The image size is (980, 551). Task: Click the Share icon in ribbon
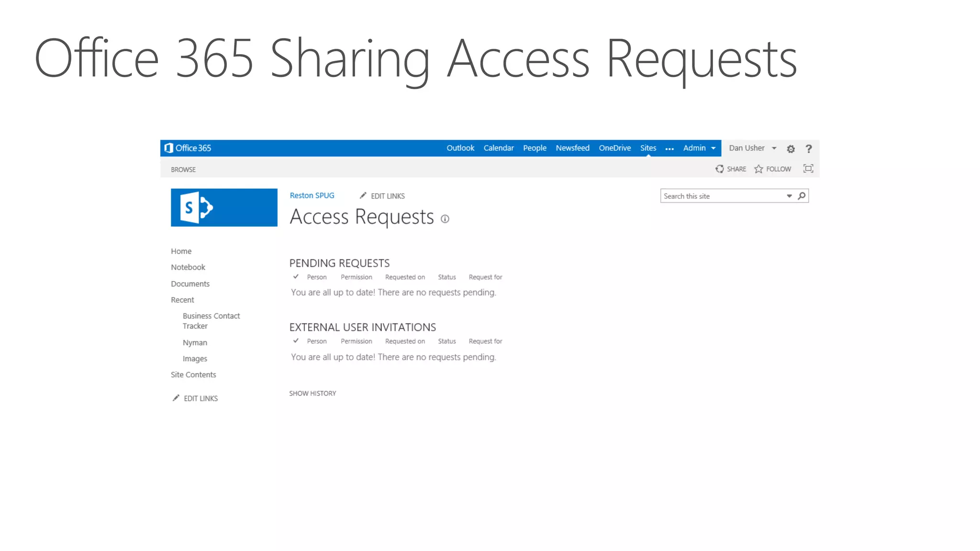pos(720,169)
